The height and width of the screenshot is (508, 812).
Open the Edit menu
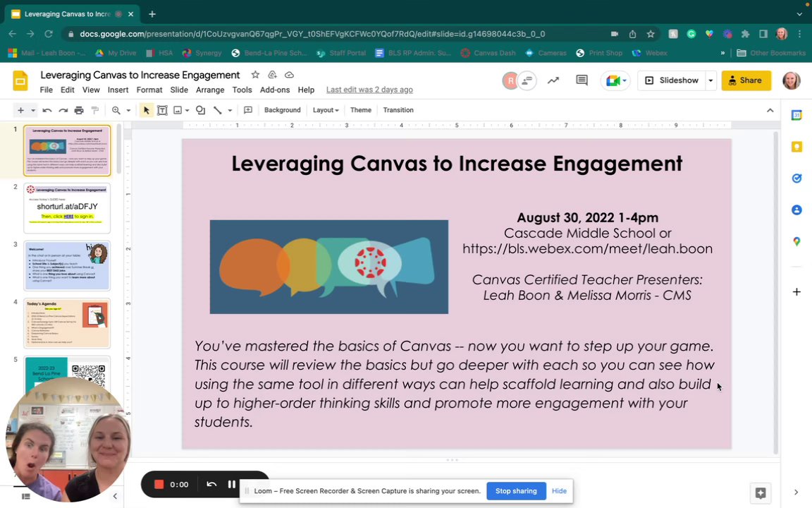[x=68, y=90]
